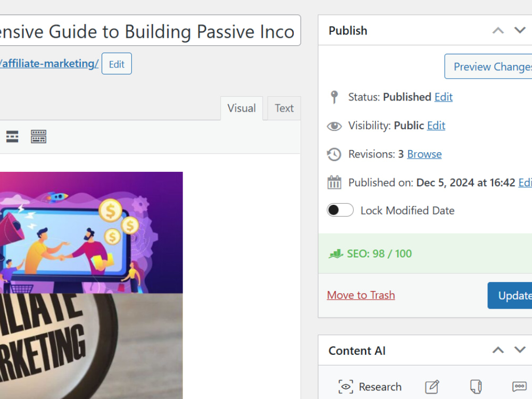Click the SEO score chart icon
Screen dimensions: 532x399
point(336,253)
